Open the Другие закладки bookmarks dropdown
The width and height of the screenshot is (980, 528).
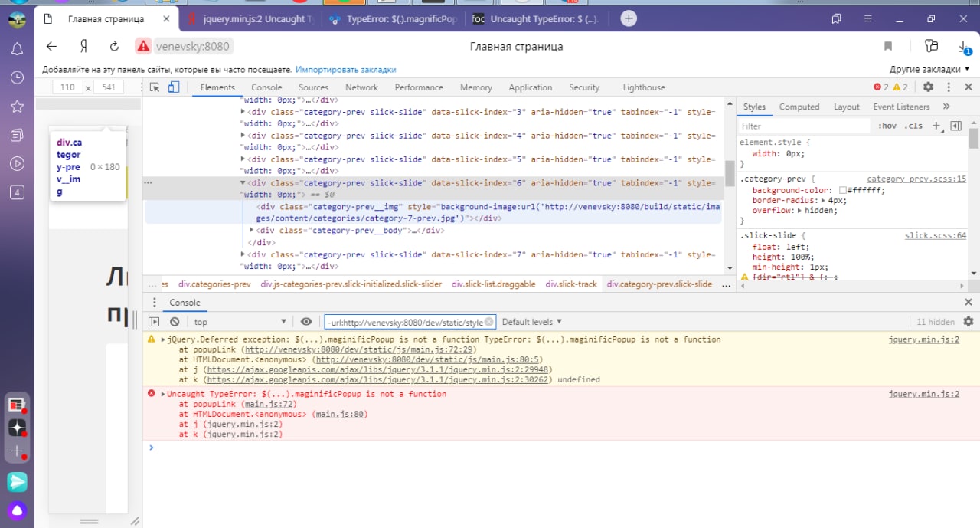pyautogui.click(x=929, y=69)
